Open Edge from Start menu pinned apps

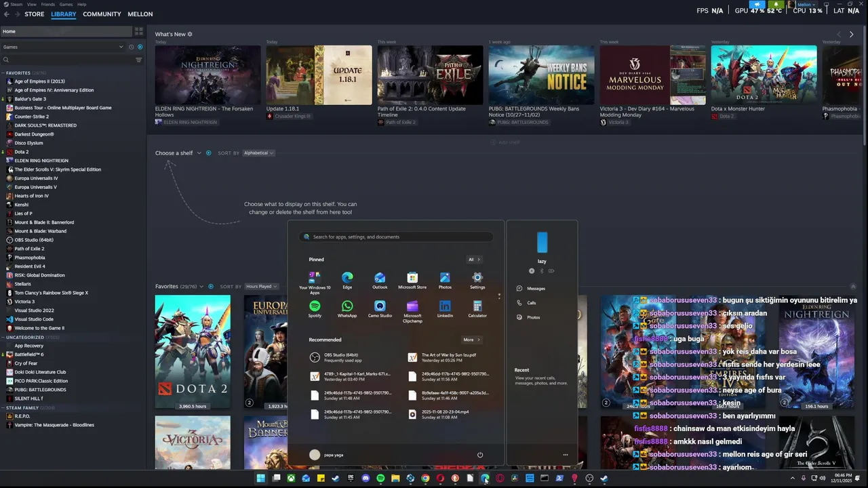point(347,281)
